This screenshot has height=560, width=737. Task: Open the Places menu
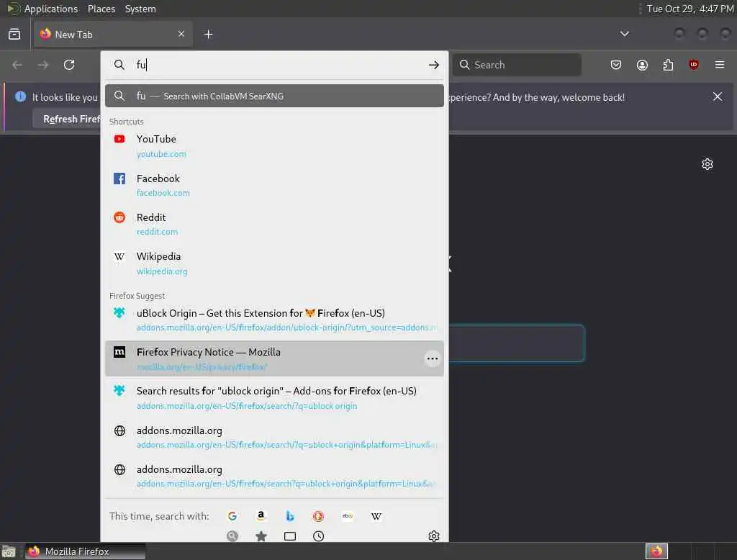[101, 9]
